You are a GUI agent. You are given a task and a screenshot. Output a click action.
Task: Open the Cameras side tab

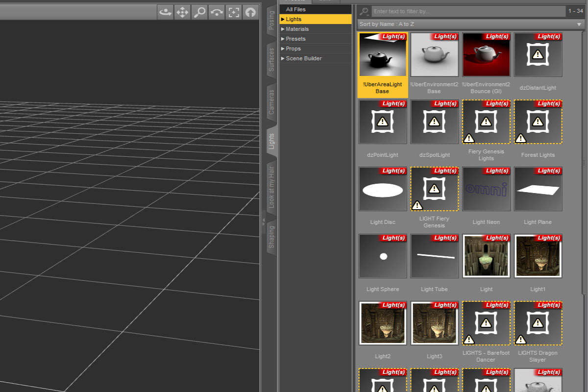271,102
